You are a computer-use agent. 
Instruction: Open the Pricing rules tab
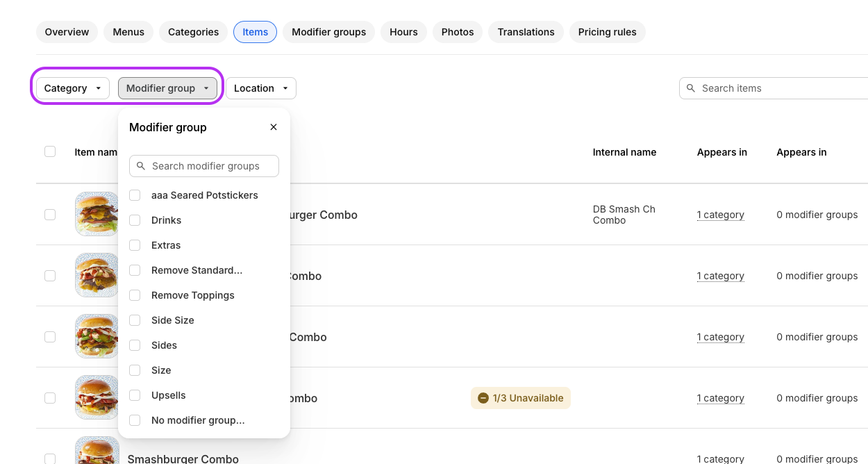click(607, 32)
